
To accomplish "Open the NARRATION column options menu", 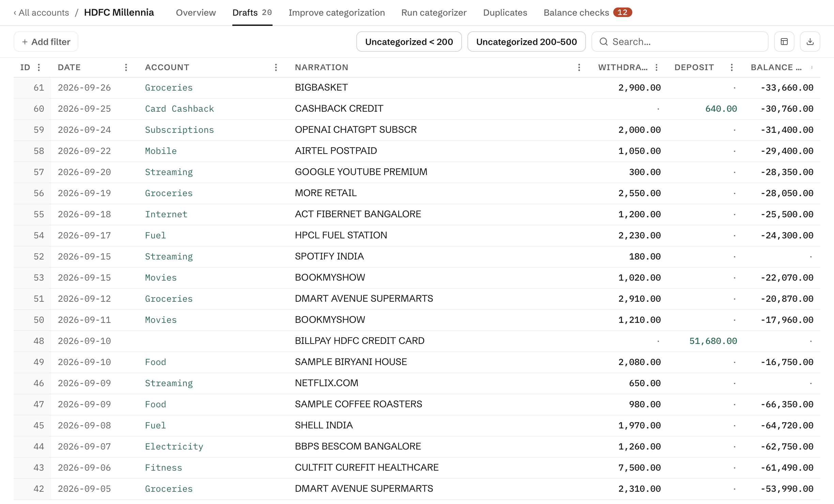I will 579,67.
